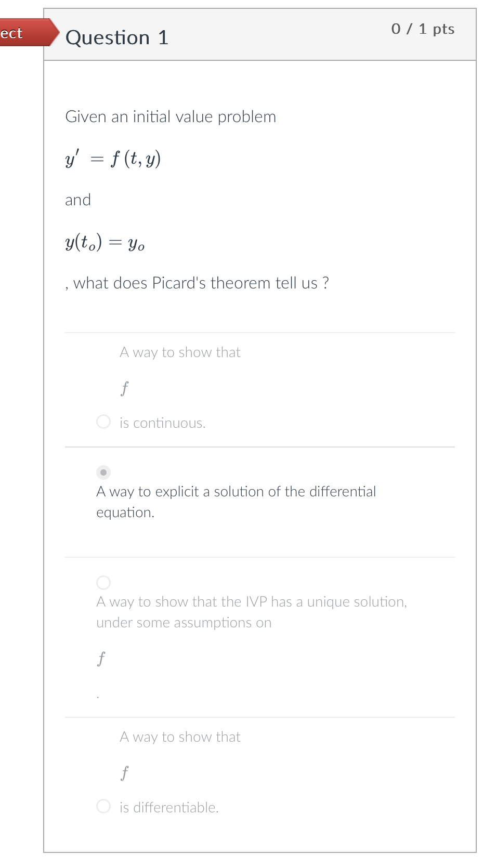496x868 pixels.
Task: Click the '0 / 1 pts' score label
Action: tap(422, 29)
